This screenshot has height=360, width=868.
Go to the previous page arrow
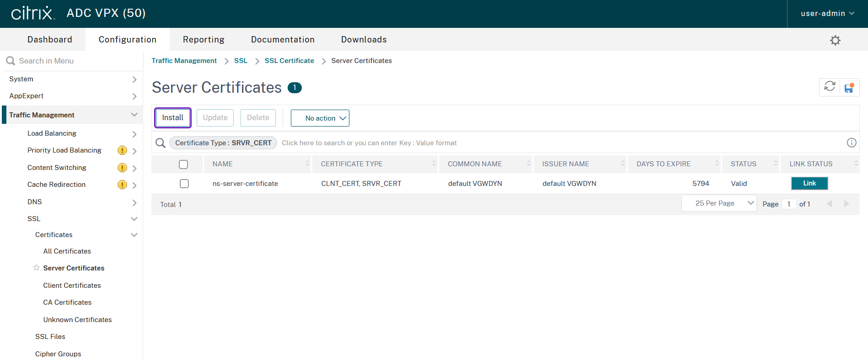(830, 204)
